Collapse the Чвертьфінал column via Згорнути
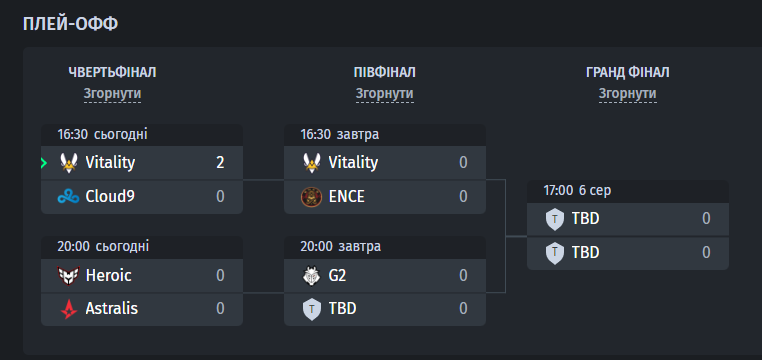 pos(112,94)
